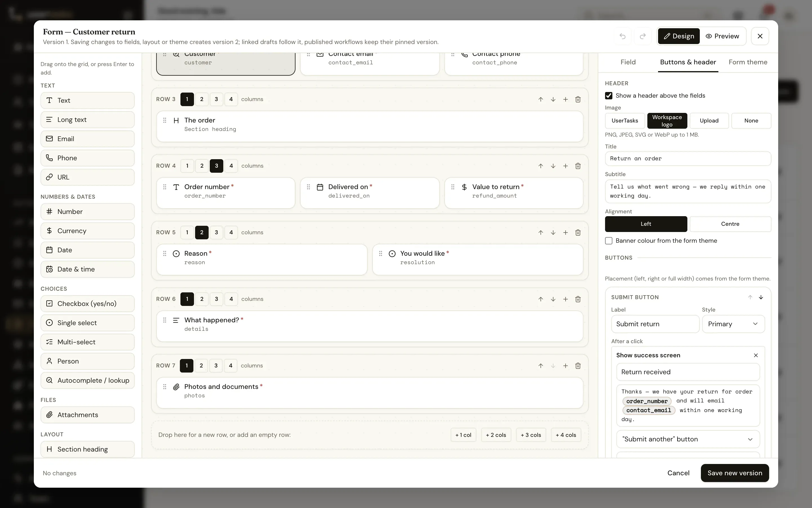Grab the Photos and documents drag handle

[164, 387]
